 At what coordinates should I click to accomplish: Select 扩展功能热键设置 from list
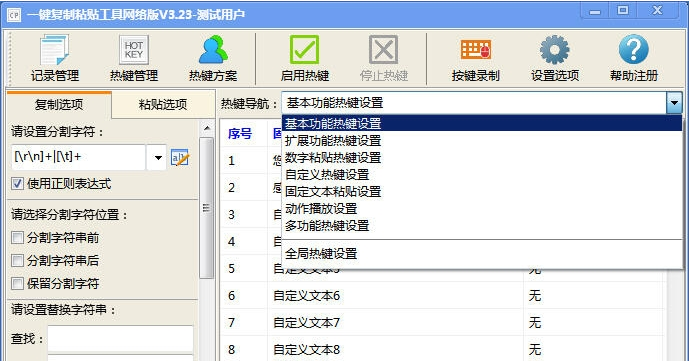click(x=482, y=141)
